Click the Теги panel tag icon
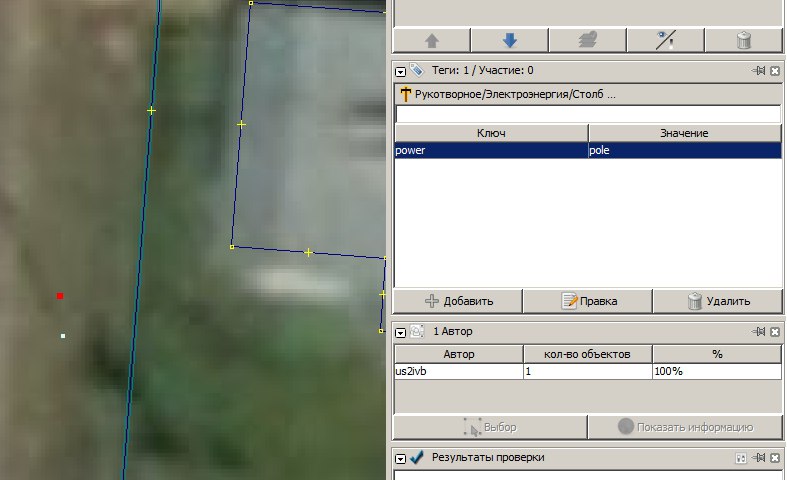The image size is (787, 480). point(416,70)
